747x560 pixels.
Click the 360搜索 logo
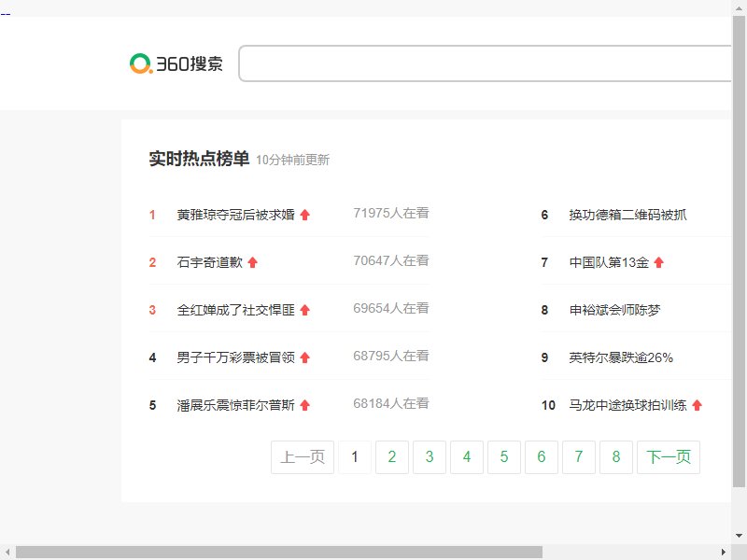click(x=176, y=63)
